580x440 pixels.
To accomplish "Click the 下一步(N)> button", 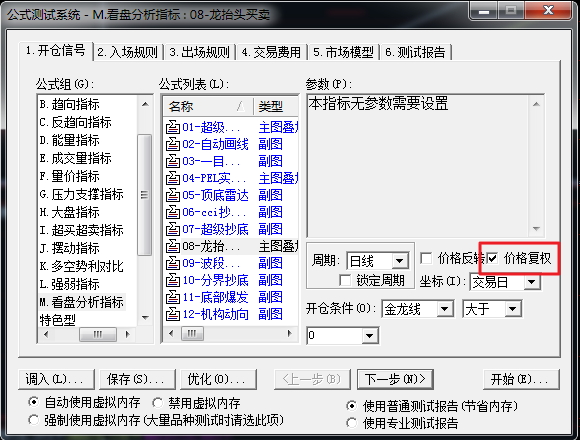I will 395,379.
